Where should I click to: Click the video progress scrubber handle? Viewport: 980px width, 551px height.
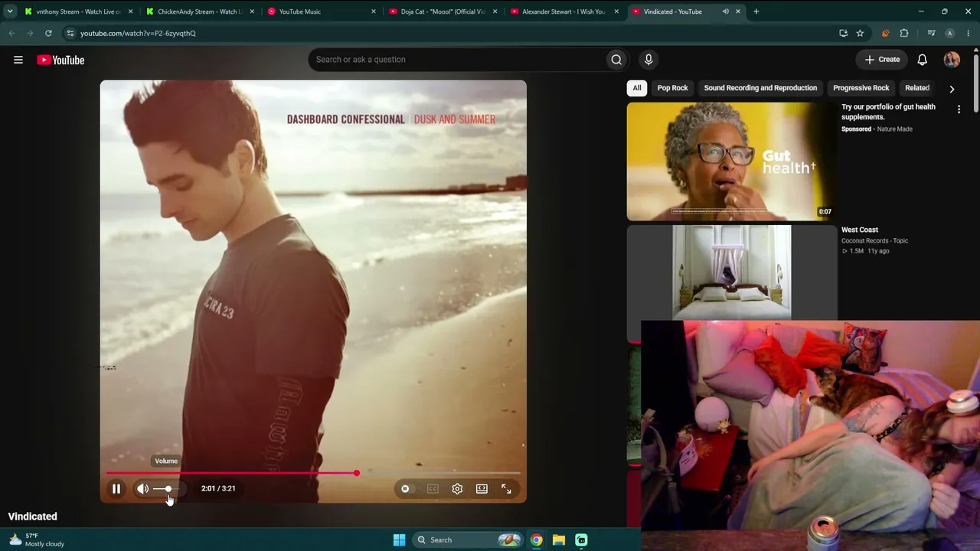(x=356, y=473)
